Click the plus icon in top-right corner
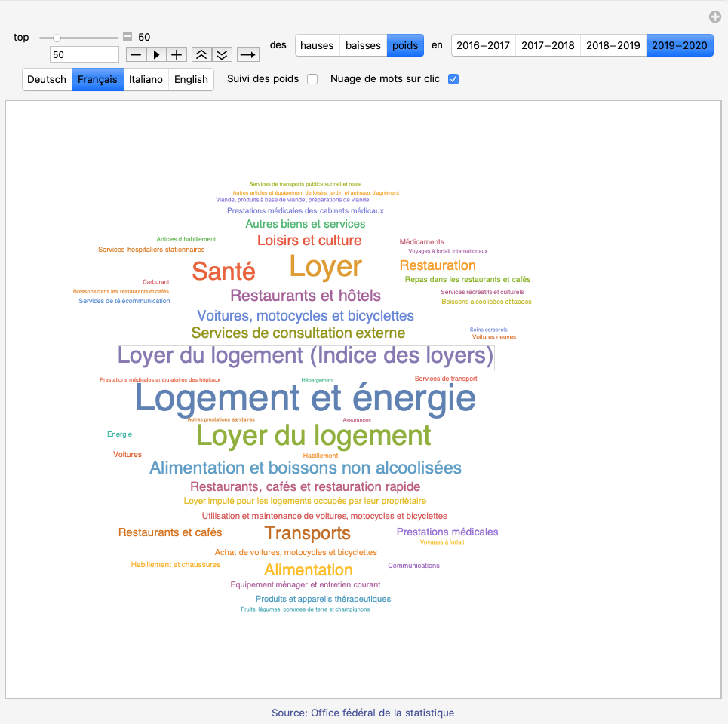 pos(714,17)
